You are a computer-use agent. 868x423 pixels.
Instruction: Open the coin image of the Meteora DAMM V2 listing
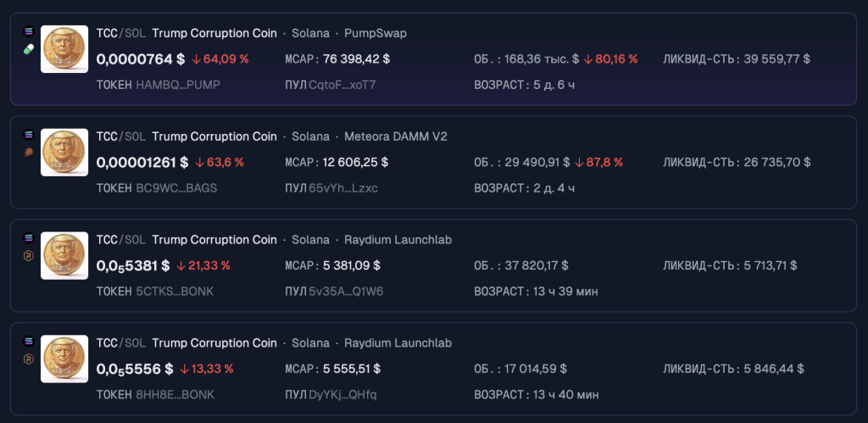(64, 153)
